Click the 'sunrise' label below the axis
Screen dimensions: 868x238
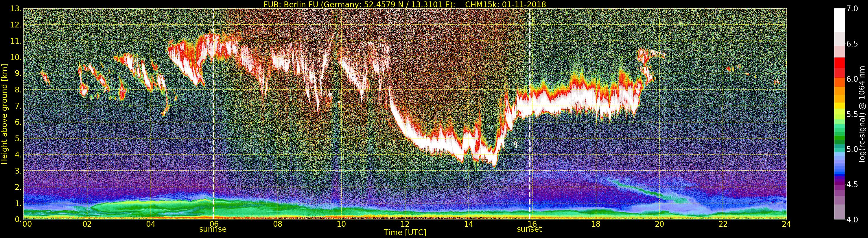tap(213, 229)
